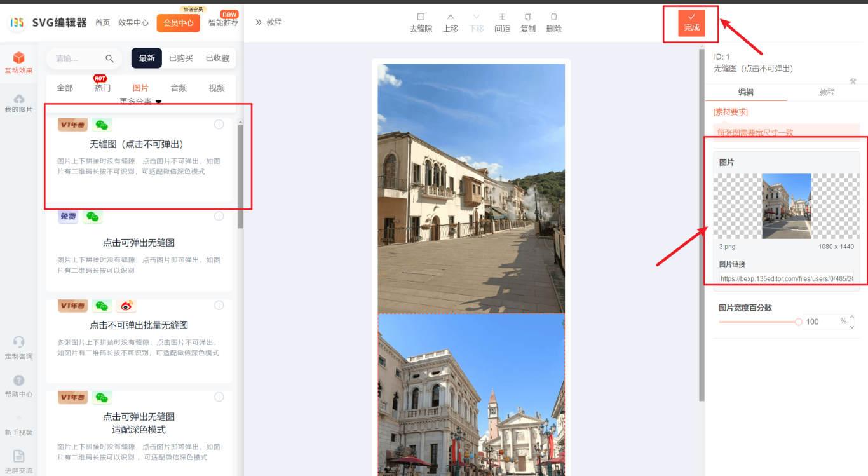
Task: Open 智能推荐 in the top bar
Action: pos(224,22)
